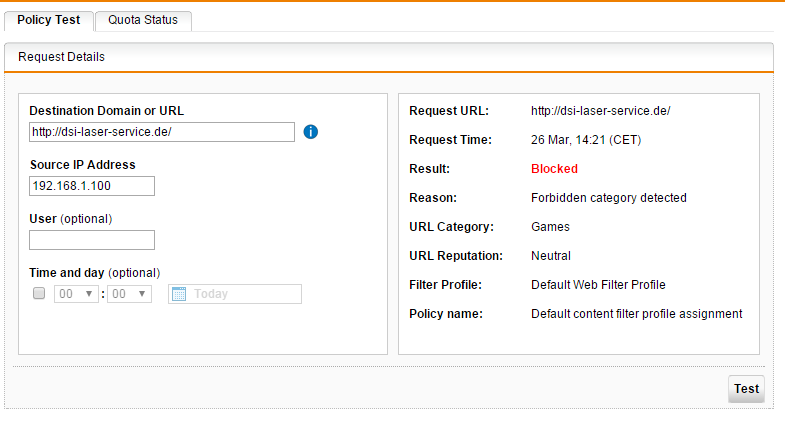Screen dimensions: 785x427
Task: Expand the minutes dropdown showing 00
Action: pyautogui.click(x=129, y=294)
